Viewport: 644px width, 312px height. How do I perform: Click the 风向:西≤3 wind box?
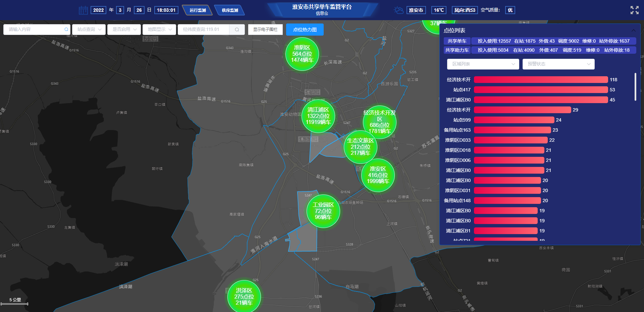(465, 10)
